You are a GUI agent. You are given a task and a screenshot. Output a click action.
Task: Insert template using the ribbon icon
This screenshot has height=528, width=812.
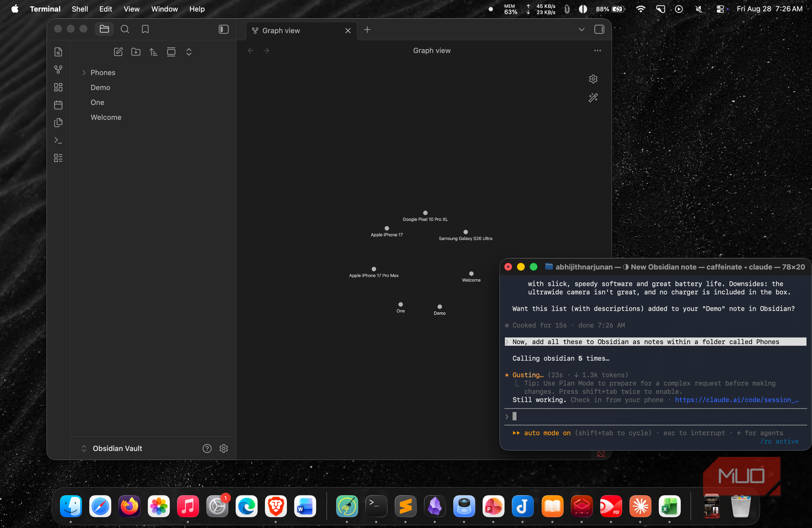tap(58, 123)
